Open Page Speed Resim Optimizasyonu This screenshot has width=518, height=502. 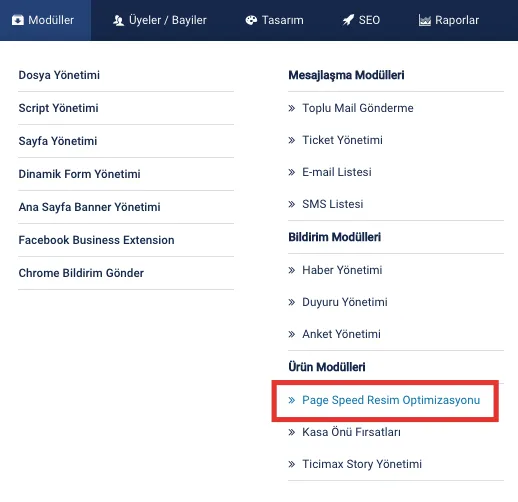391,400
